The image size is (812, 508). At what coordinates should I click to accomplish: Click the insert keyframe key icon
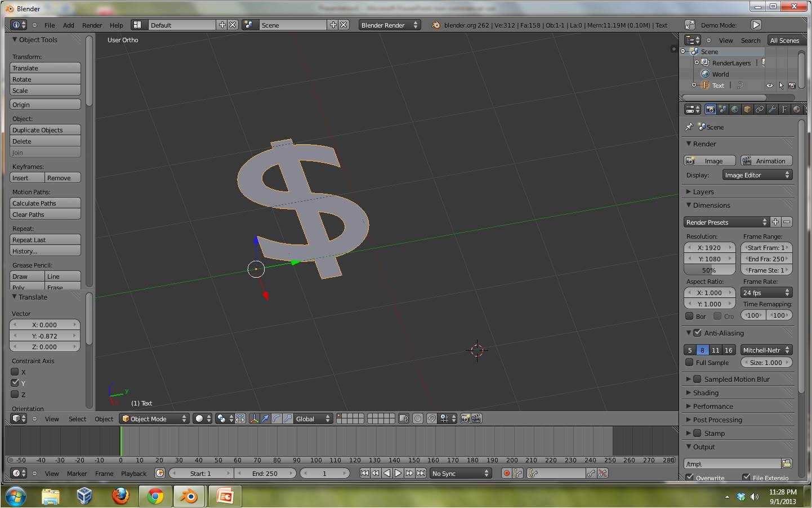pyautogui.click(x=591, y=473)
